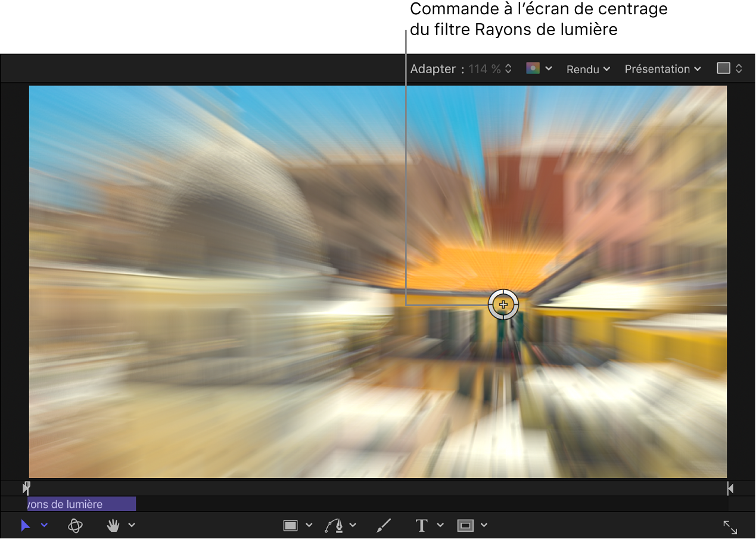Choose the Pan hand tool

[113, 526]
